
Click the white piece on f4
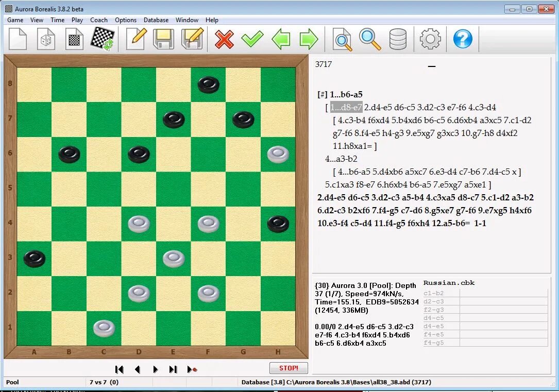click(209, 225)
